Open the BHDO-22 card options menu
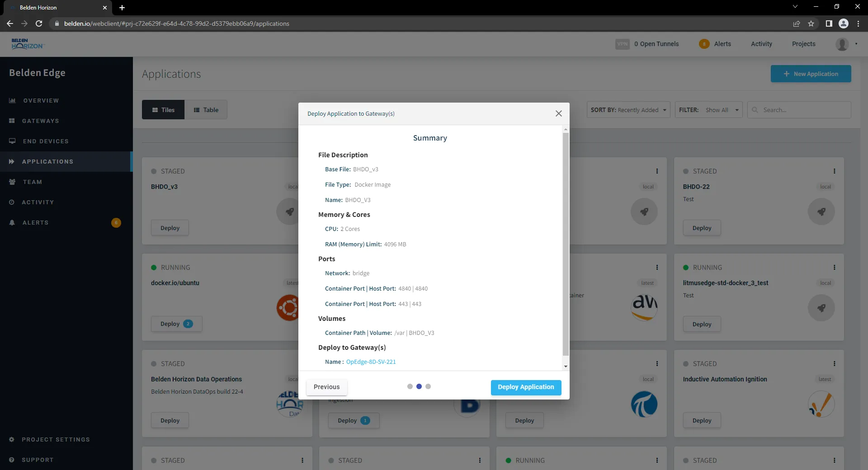 click(835, 171)
